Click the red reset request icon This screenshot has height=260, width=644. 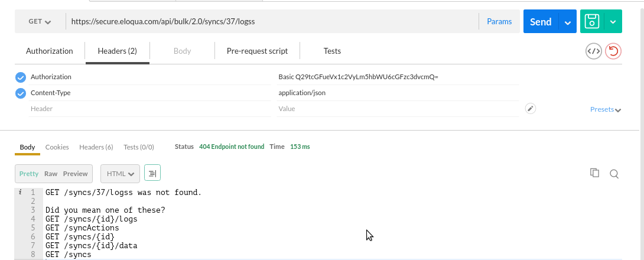tap(613, 51)
